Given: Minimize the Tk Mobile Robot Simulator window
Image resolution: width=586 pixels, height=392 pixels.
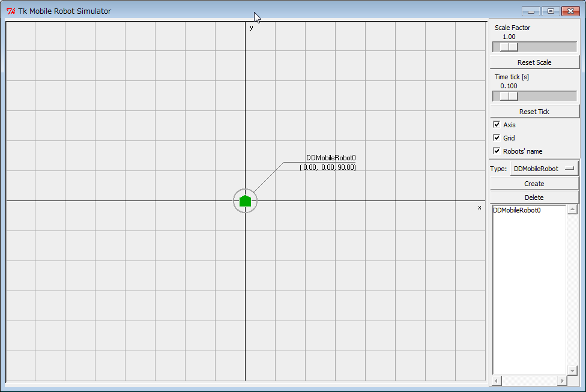Looking at the screenshot, I should (x=531, y=11).
